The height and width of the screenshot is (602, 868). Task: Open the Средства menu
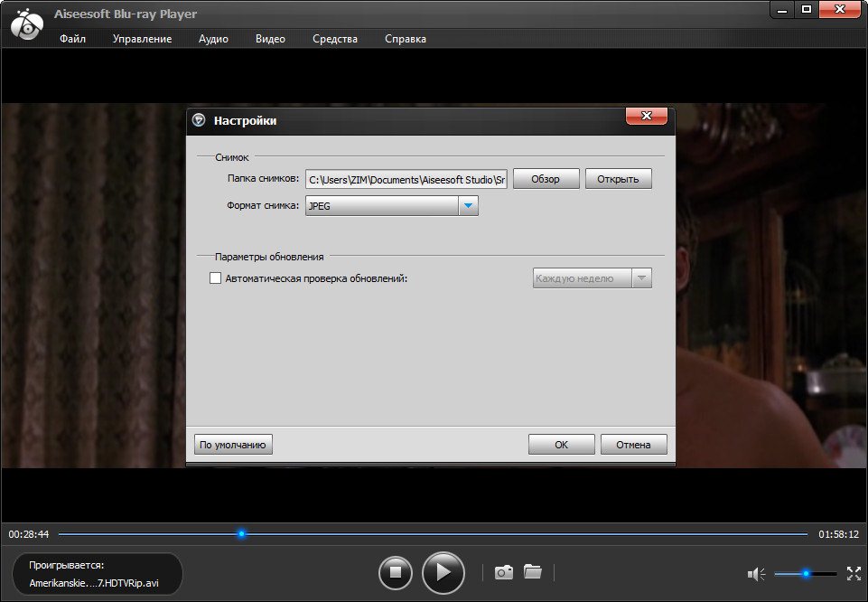point(335,39)
